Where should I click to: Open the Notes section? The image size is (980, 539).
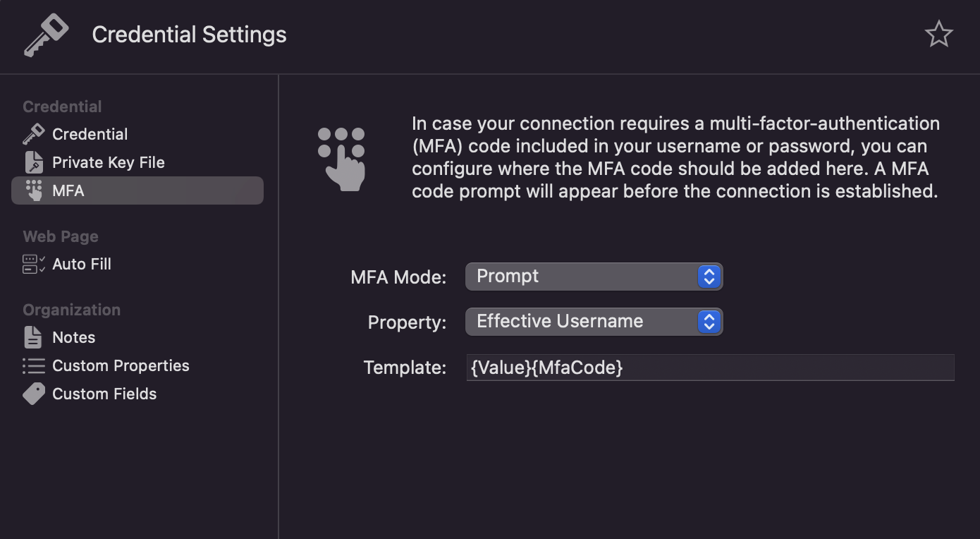[x=73, y=337]
